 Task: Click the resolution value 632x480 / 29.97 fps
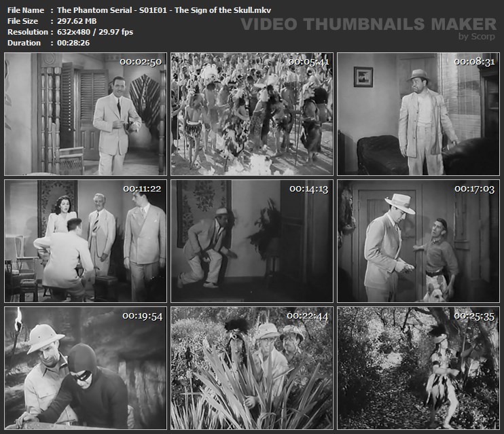[95, 32]
